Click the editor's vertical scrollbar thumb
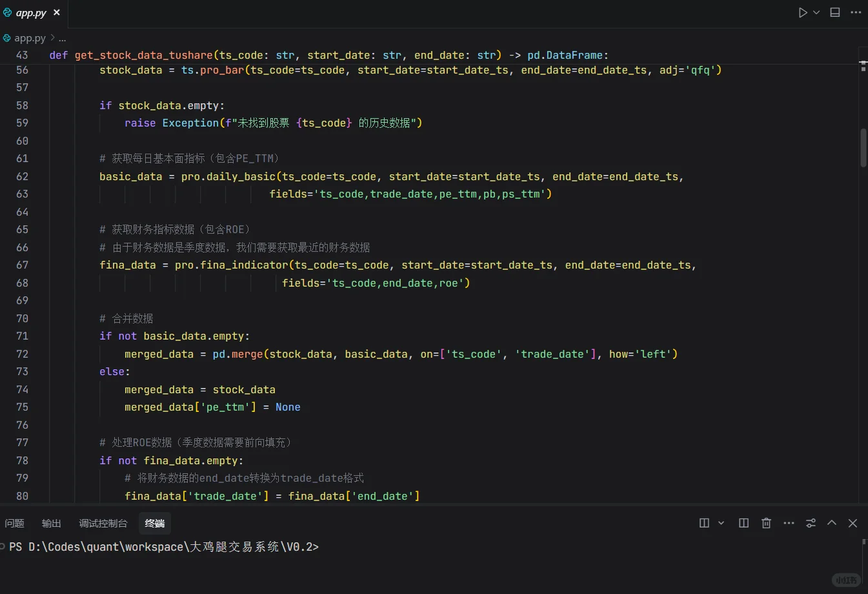This screenshot has height=594, width=868. coord(863,148)
